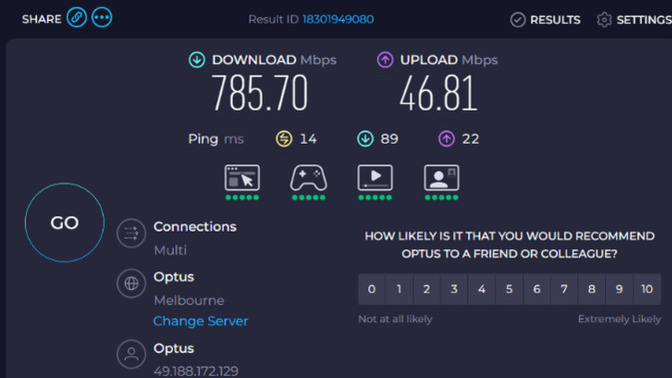The height and width of the screenshot is (378, 672).
Task: Select the video streaming experience icon
Action: (375, 177)
